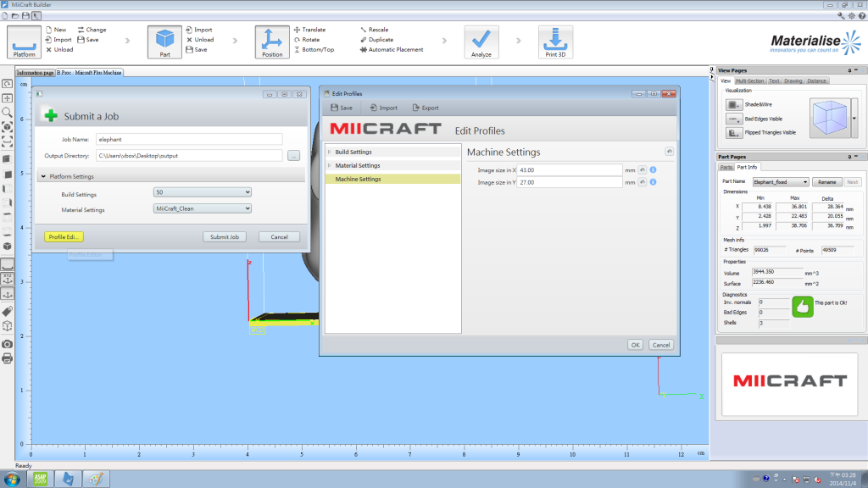
Task: Click Change in the Platform group
Action: (x=92, y=30)
